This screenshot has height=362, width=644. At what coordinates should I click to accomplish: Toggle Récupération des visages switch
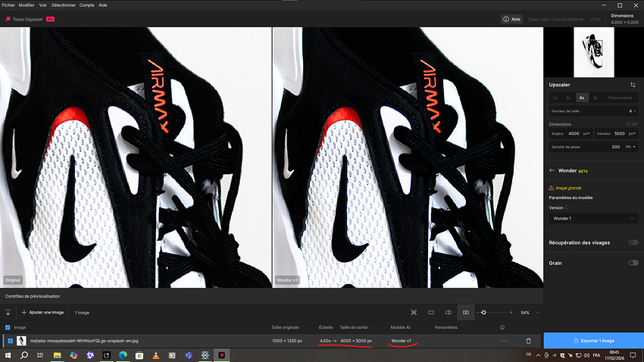633,242
